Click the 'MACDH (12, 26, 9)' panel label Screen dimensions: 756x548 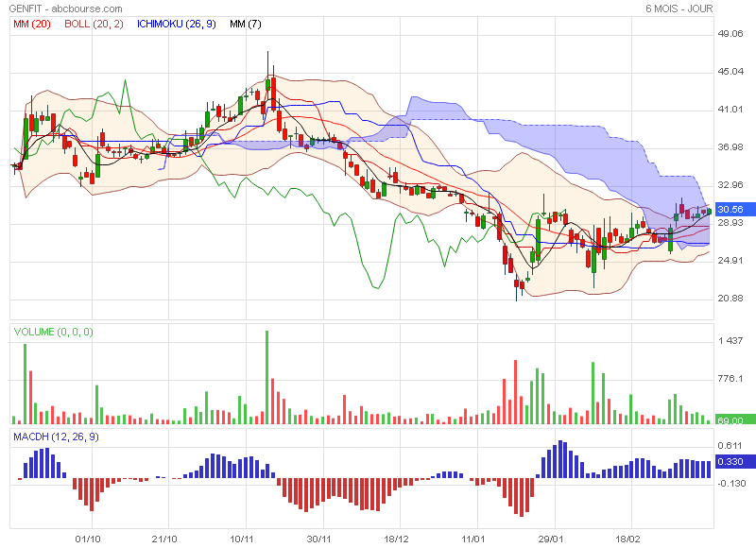tap(56, 437)
